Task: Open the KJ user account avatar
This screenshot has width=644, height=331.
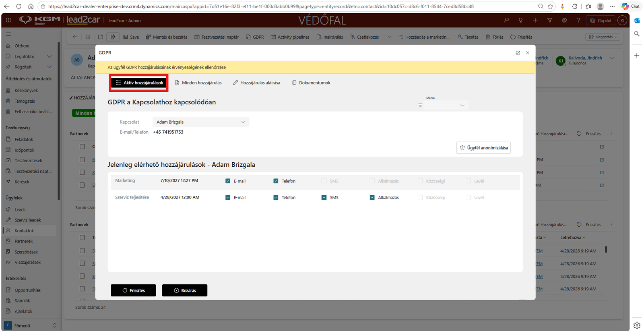Action: click(622, 20)
